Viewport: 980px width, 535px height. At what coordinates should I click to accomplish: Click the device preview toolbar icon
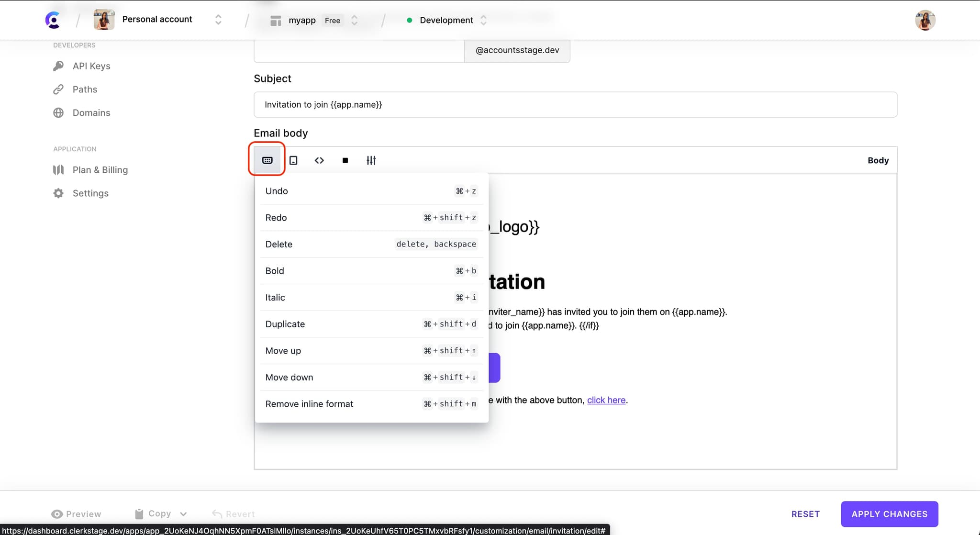[x=293, y=160]
